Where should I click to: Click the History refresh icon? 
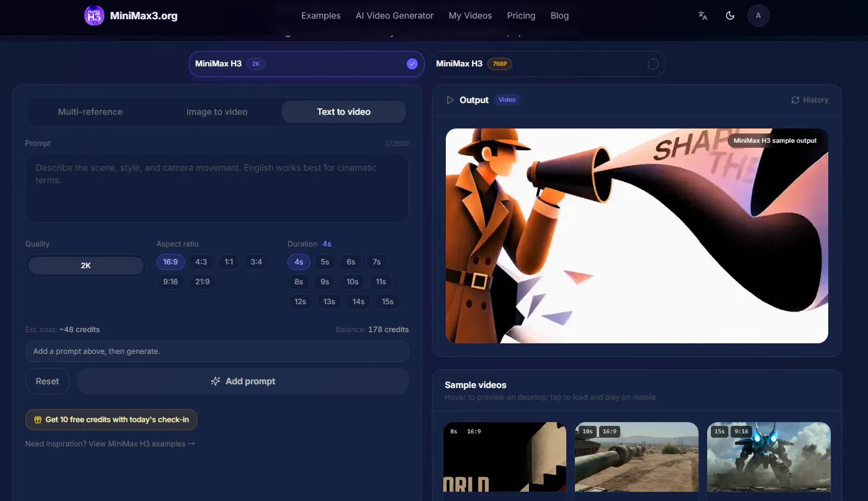[x=795, y=100]
